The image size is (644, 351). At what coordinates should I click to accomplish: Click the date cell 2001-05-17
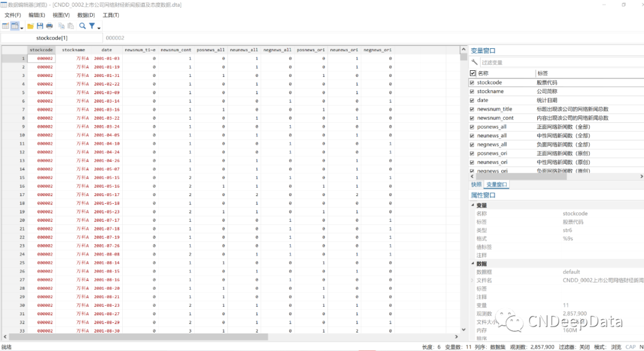click(107, 195)
